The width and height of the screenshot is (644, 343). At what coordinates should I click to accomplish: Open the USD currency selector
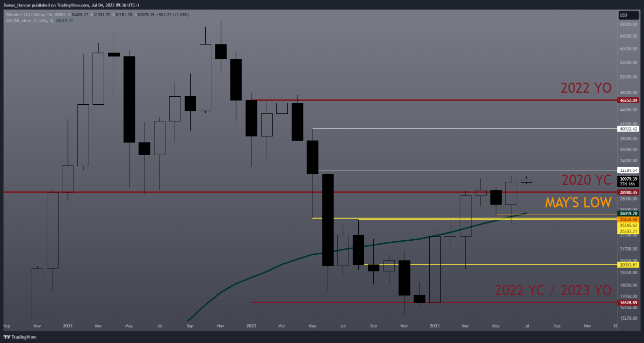click(629, 15)
